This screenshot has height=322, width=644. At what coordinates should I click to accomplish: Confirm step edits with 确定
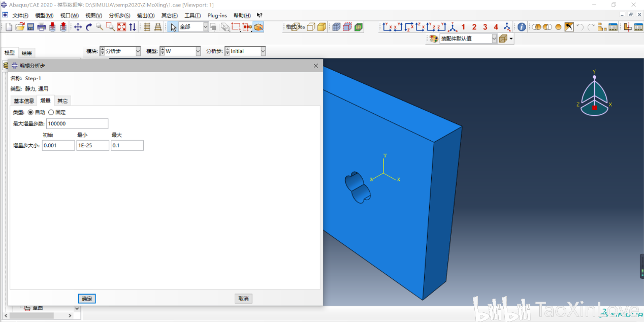(x=87, y=299)
